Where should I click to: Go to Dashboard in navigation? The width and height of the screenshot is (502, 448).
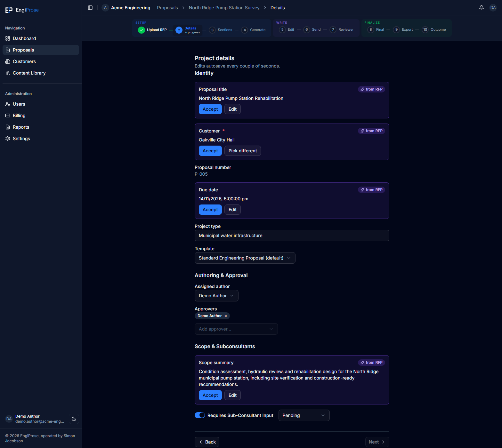(x=41, y=38)
